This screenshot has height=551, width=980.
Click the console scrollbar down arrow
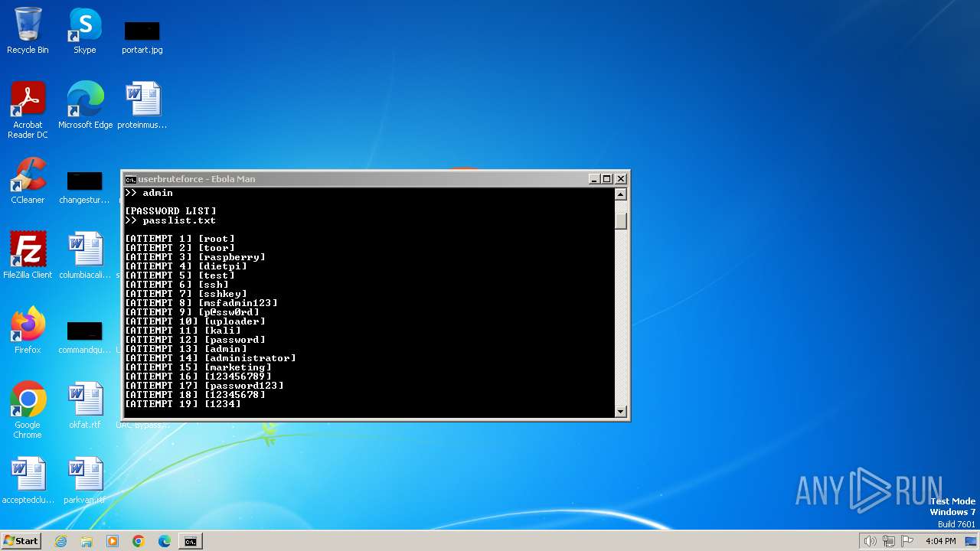click(x=621, y=412)
